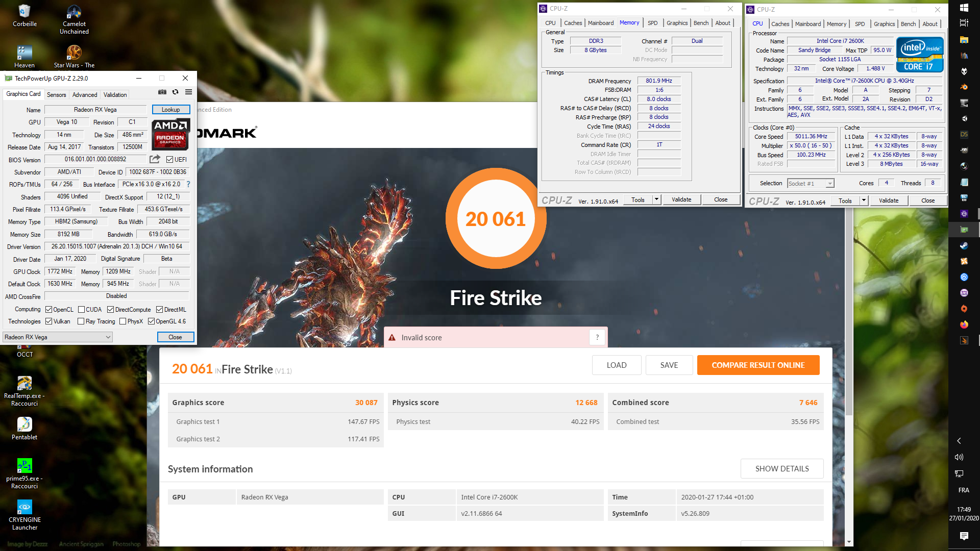Image resolution: width=980 pixels, height=551 pixels.
Task: Select the Heaven benchmark desktop icon
Action: coord(24,56)
